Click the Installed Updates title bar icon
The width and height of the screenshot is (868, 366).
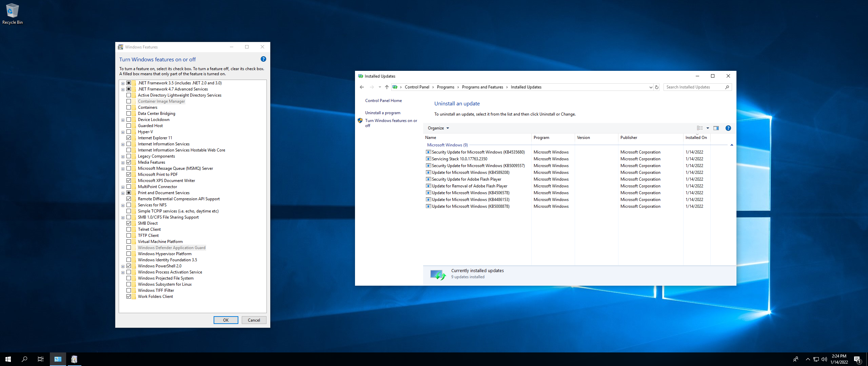[x=360, y=76]
